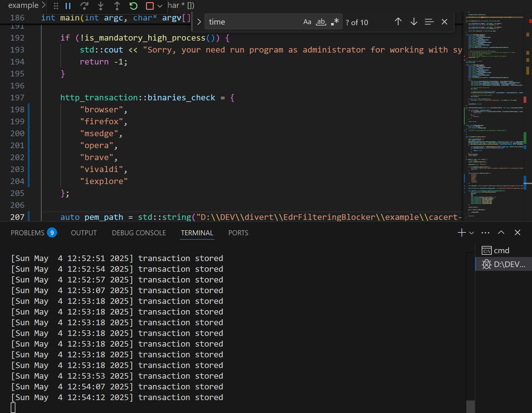Toggle Match Case in find widget
The image size is (532, 413).
click(307, 22)
